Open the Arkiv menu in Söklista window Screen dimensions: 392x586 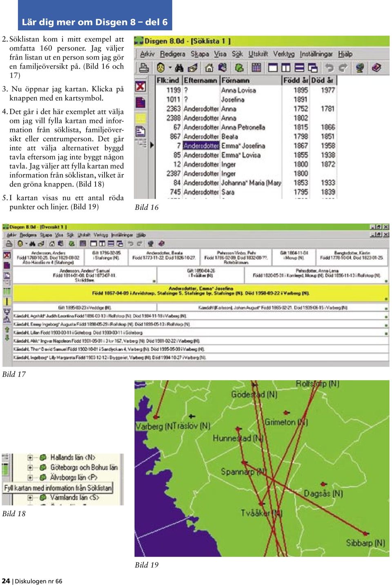pyautogui.click(x=147, y=54)
